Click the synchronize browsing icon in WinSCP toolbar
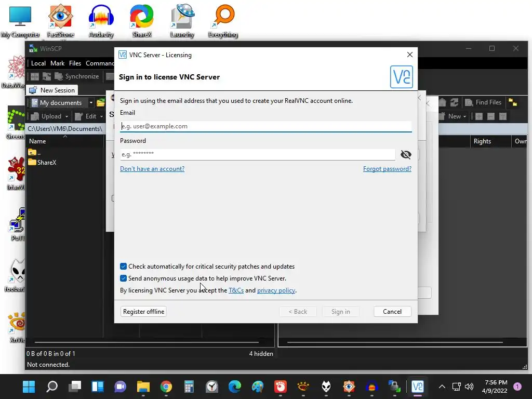Screen dimensions: 532x399 46,76
